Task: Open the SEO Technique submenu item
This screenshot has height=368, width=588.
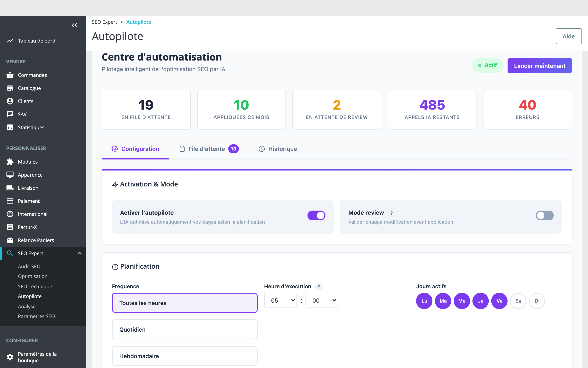Action: coord(35,286)
